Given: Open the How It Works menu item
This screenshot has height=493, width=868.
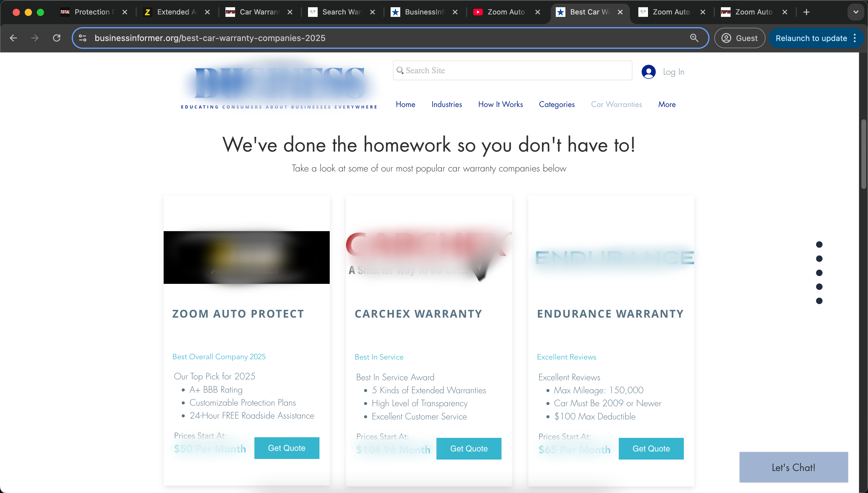Looking at the screenshot, I should [x=500, y=104].
